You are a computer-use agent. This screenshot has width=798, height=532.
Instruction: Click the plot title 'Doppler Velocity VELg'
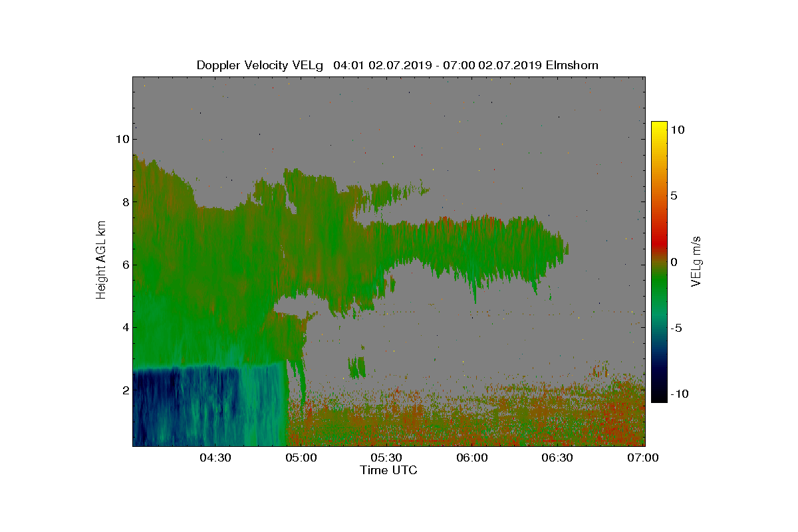point(260,65)
